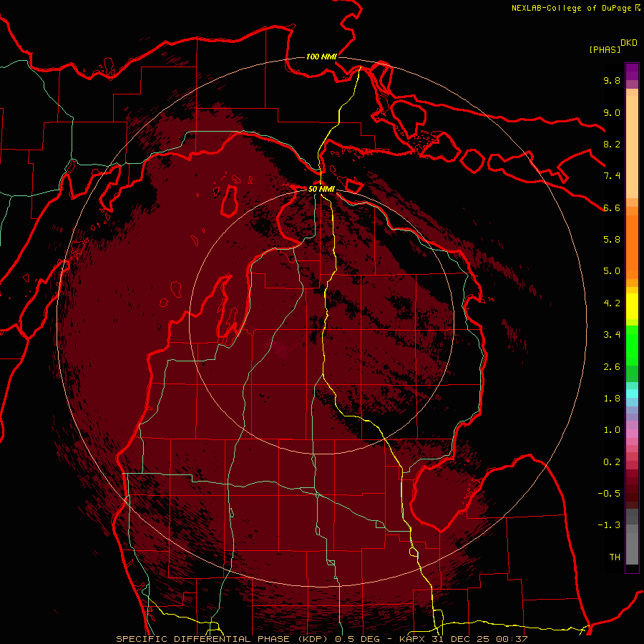Click the 5.0 legend value

pyautogui.click(x=612, y=271)
